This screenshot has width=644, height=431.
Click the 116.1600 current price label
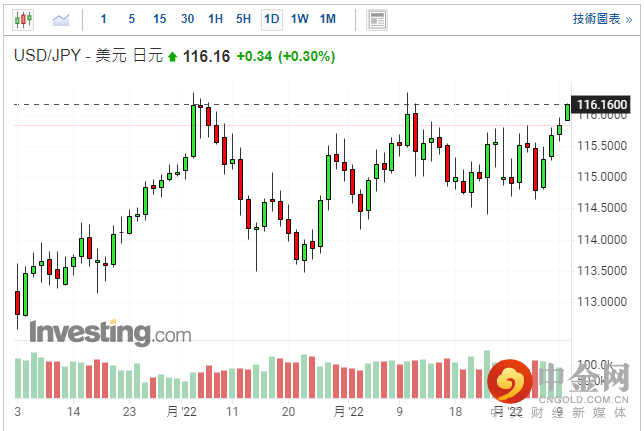click(x=602, y=105)
